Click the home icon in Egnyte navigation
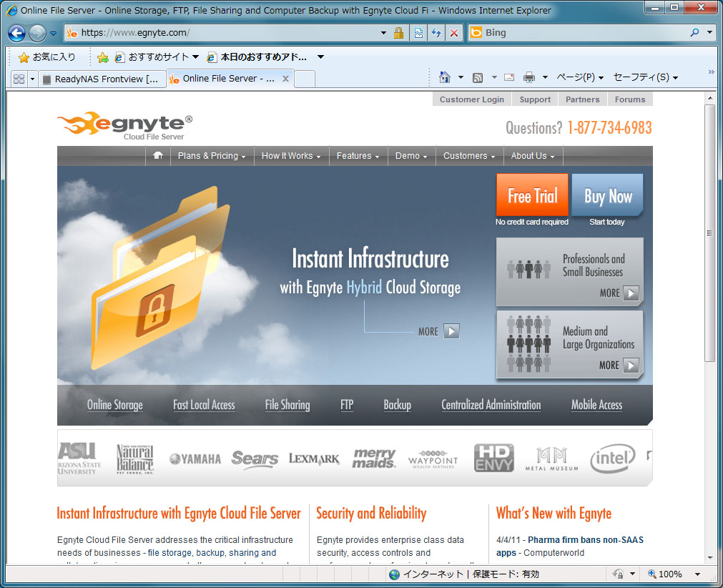 point(157,155)
